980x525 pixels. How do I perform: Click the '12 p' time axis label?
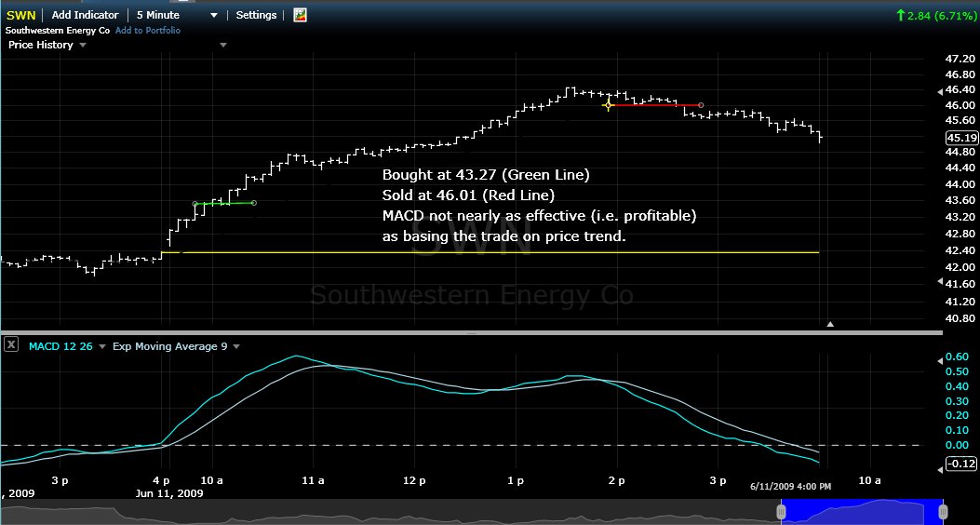click(414, 480)
